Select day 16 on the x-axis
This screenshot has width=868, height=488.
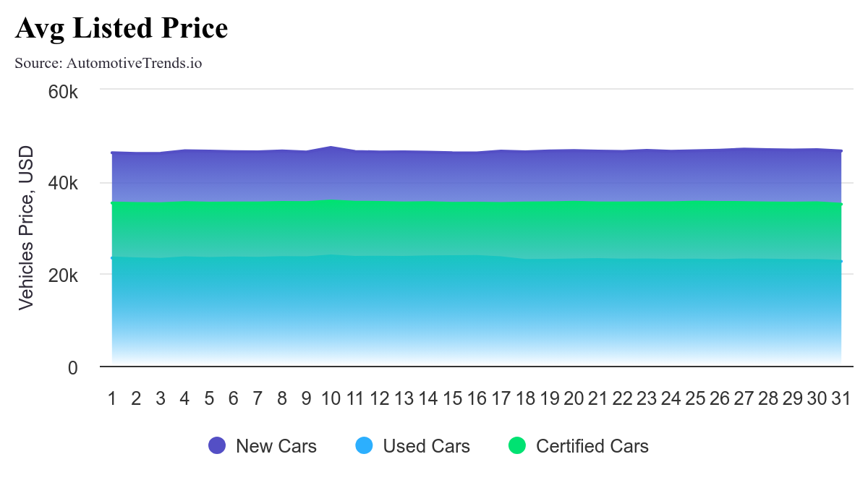[x=477, y=398]
